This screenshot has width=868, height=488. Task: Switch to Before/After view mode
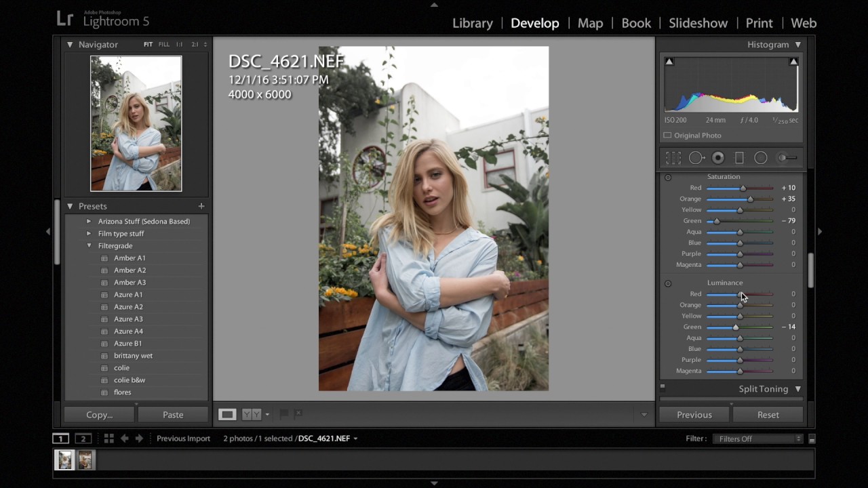click(x=252, y=414)
